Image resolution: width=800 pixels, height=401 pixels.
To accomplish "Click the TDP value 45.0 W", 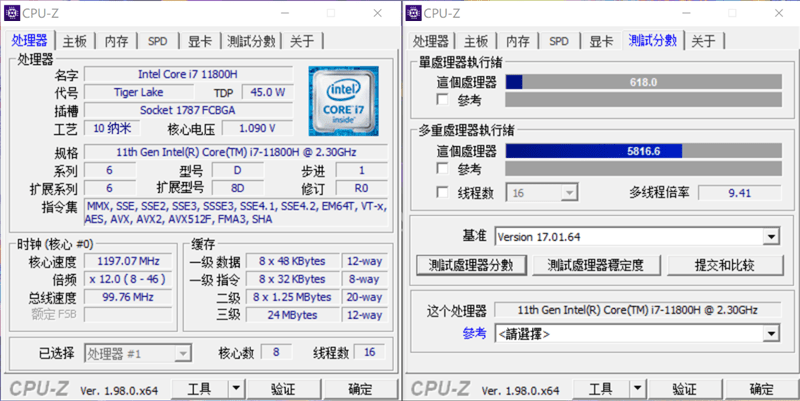I will [268, 92].
